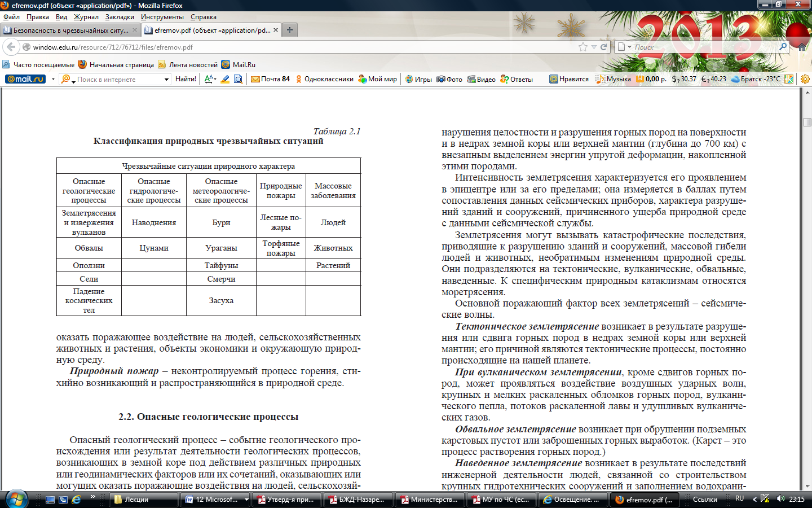Click the page search icon on Mail.ru toolbar
This screenshot has height=508, width=812.
239,79
